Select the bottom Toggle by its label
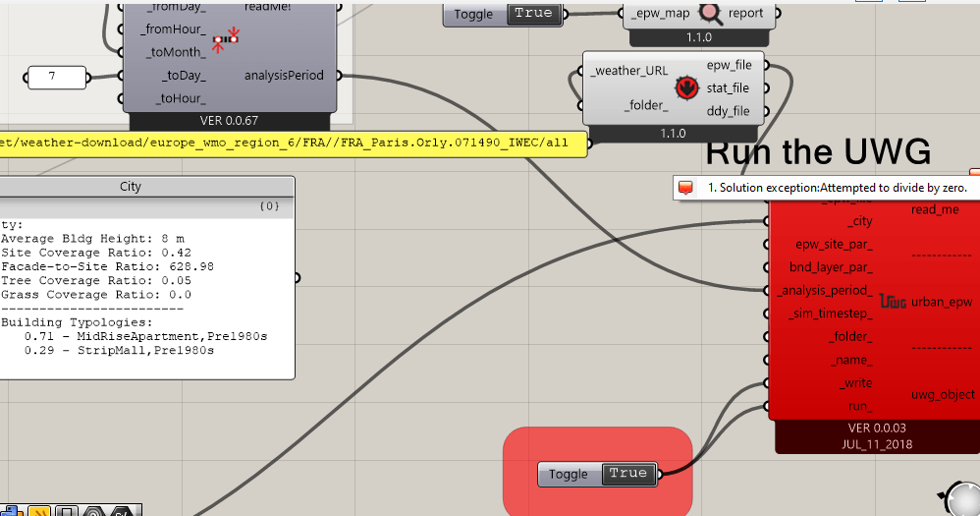Viewport: 980px width, 516px height. click(569, 475)
